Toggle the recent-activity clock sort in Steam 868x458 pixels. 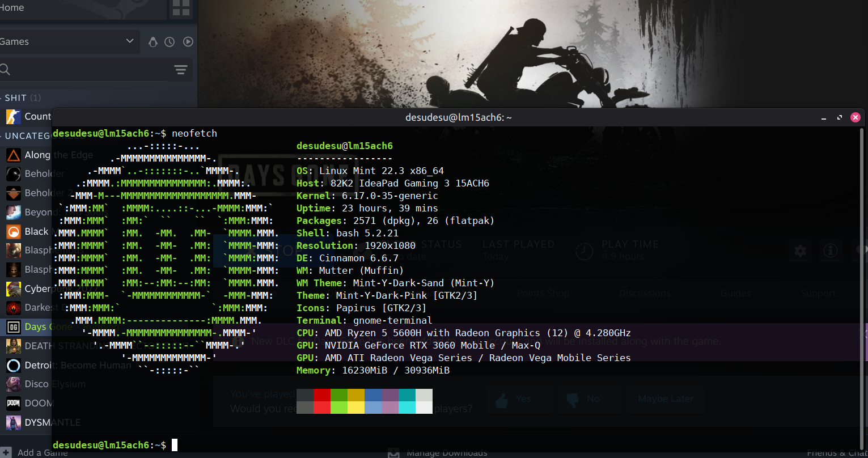[170, 42]
